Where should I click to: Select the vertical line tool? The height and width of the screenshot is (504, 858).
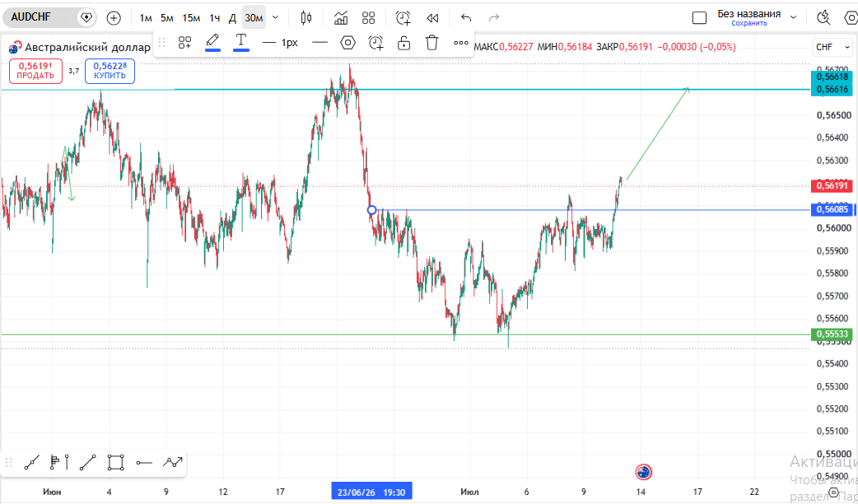pos(67,463)
